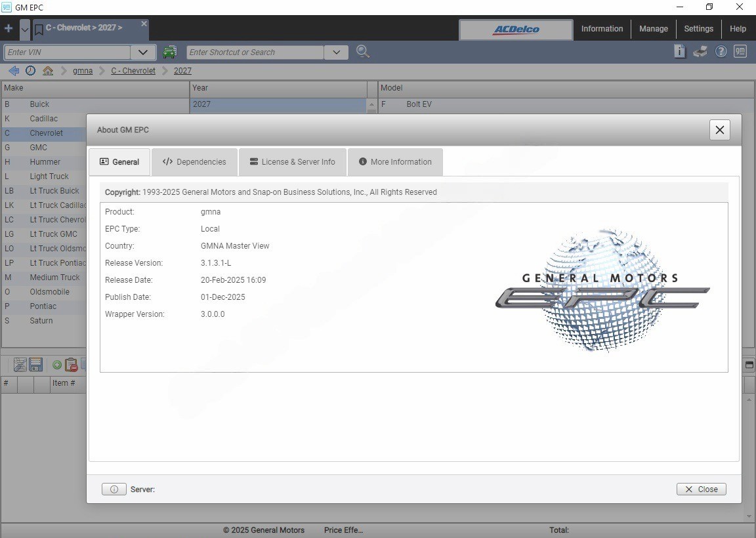Close the About GM EPC dialog via Close button

coord(701,489)
